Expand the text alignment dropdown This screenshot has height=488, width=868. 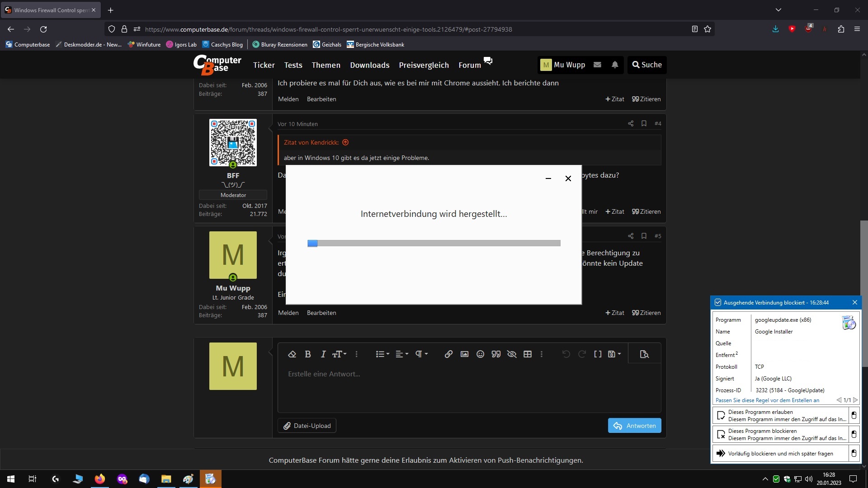(x=402, y=354)
